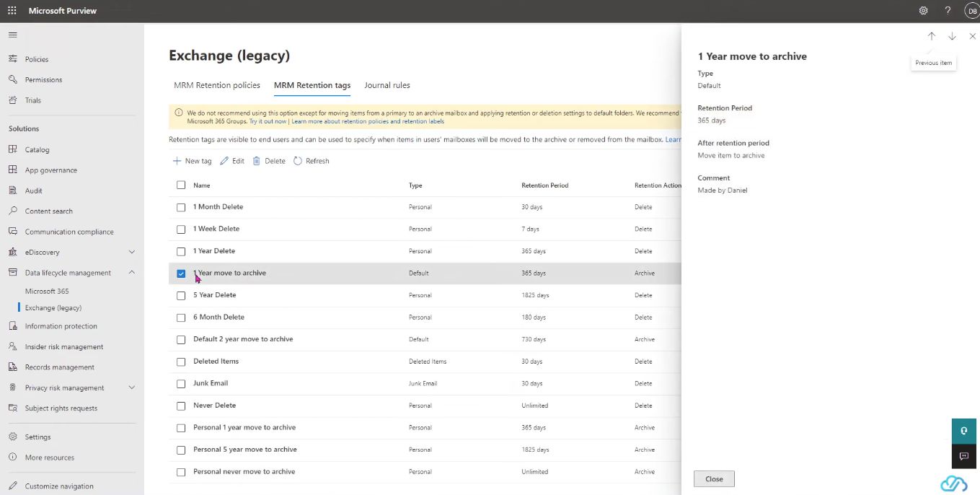Uncheck the 1 Year move to archive row
This screenshot has width=980, height=495.
181,273
